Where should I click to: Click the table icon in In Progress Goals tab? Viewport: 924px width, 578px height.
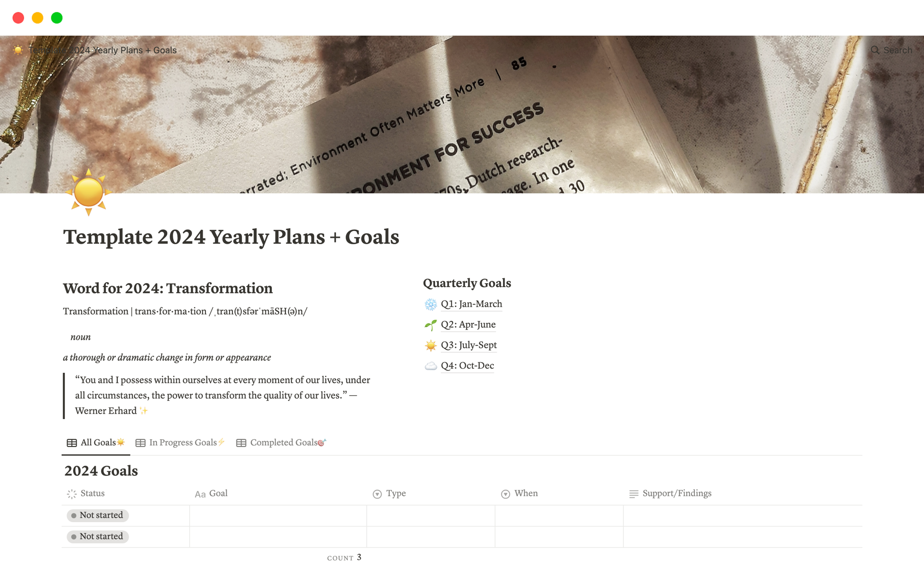tap(140, 442)
